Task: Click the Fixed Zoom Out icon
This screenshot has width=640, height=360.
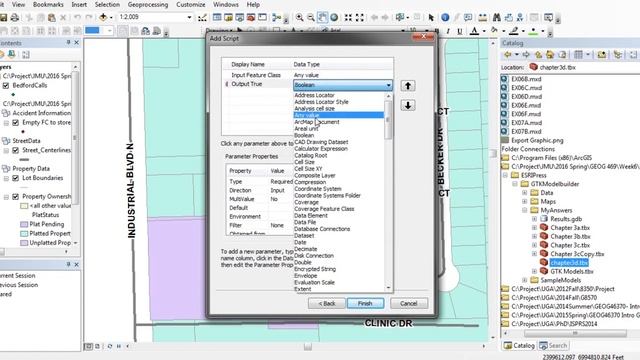Action: coord(360,17)
